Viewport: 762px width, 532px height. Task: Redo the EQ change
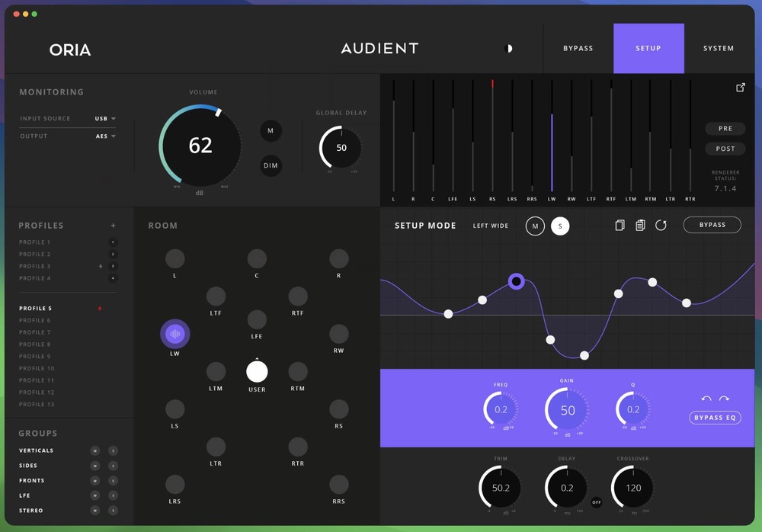(724, 399)
